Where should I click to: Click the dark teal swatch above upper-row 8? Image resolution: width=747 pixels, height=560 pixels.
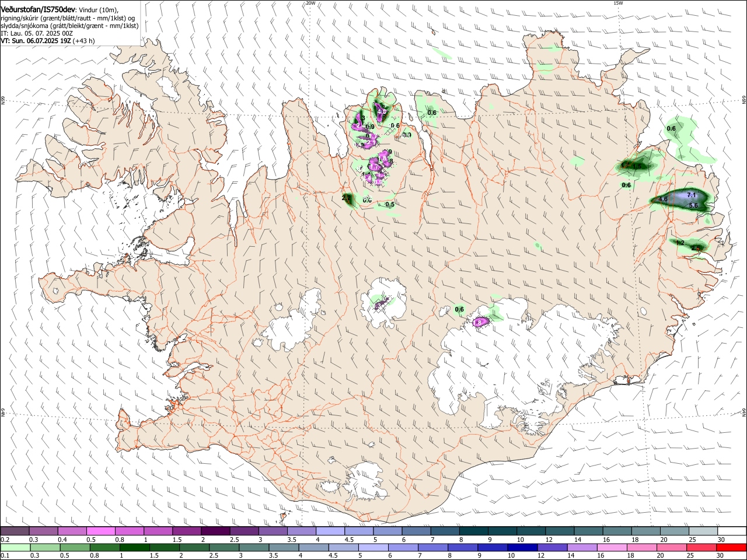[x=473, y=531]
